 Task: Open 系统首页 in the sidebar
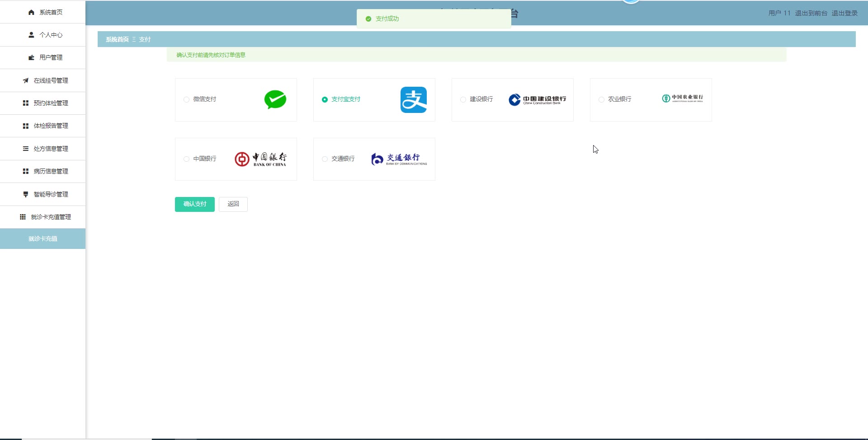(x=43, y=12)
